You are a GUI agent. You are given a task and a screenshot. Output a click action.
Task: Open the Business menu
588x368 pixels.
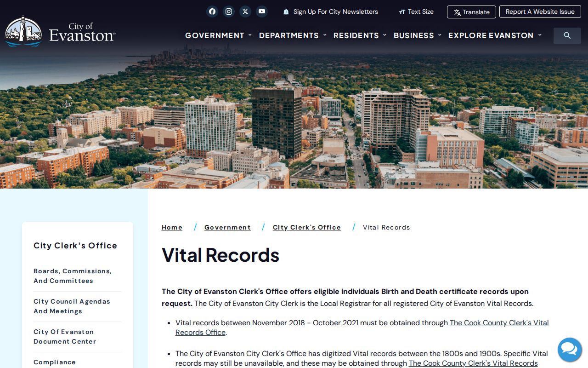pos(414,35)
